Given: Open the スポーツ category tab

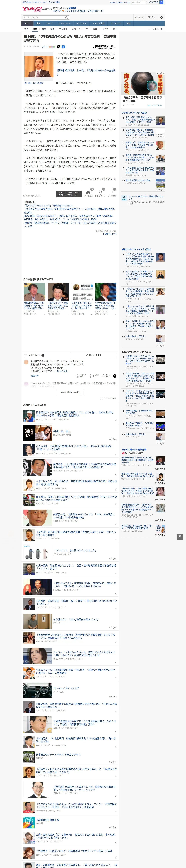Looking at the screenshot, I should pos(76,29).
